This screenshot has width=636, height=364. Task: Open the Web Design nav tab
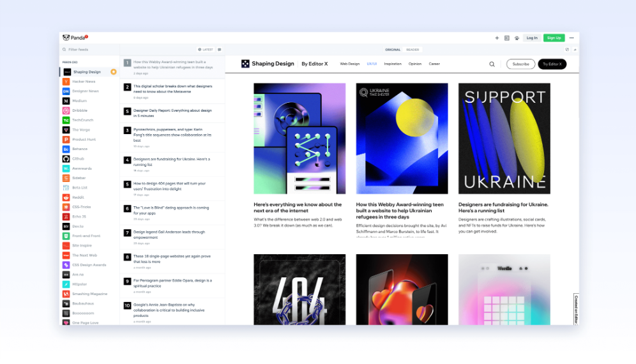pos(350,64)
